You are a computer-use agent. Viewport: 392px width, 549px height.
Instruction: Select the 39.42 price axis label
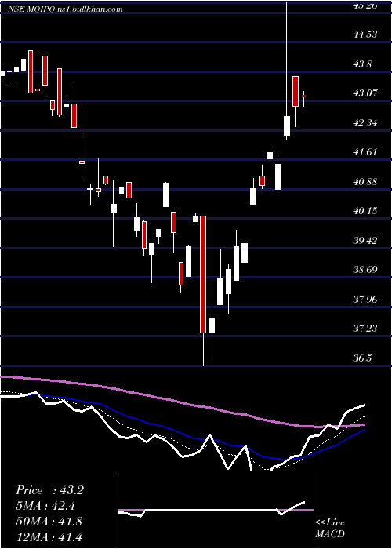pos(367,240)
